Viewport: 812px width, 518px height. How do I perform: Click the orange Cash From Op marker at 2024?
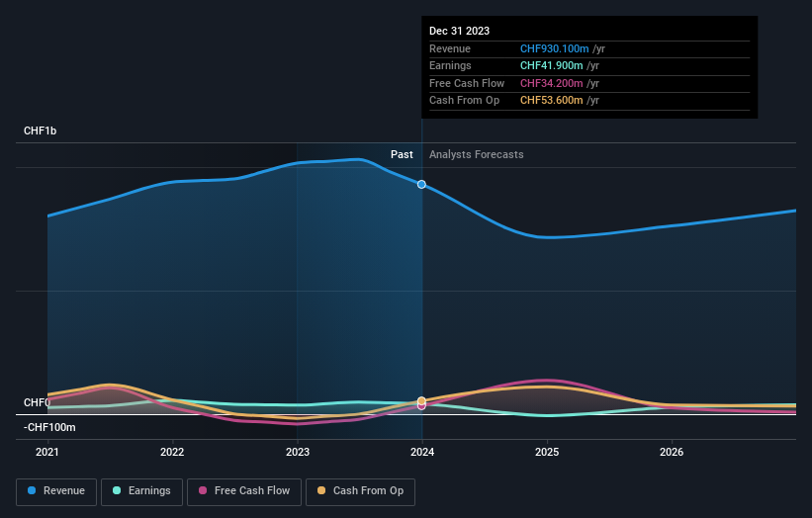(421, 401)
